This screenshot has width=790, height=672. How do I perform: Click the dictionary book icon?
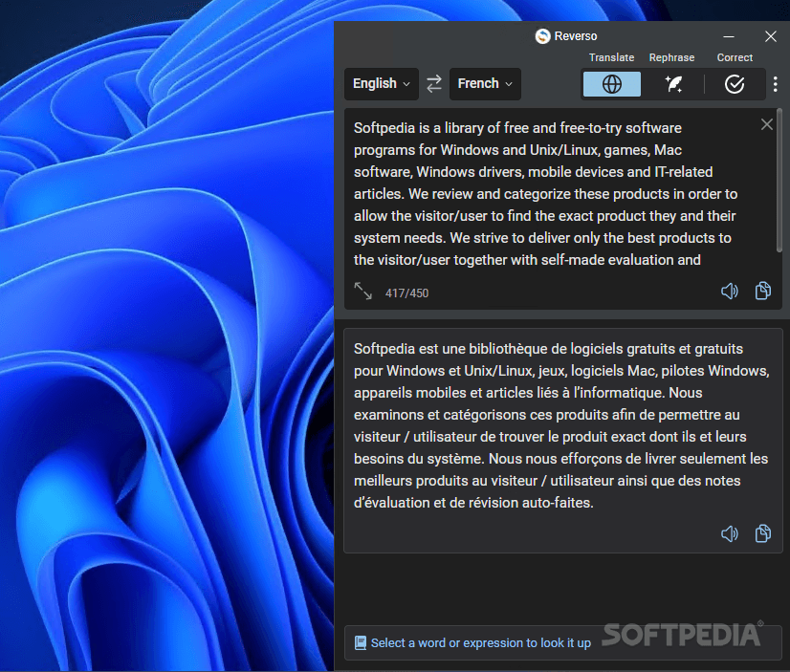(x=361, y=642)
